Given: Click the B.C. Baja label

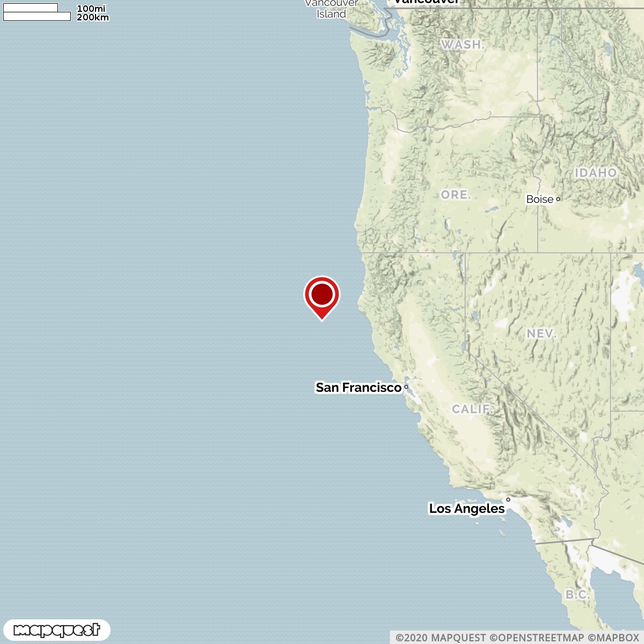Looking at the screenshot, I should pos(577,595).
